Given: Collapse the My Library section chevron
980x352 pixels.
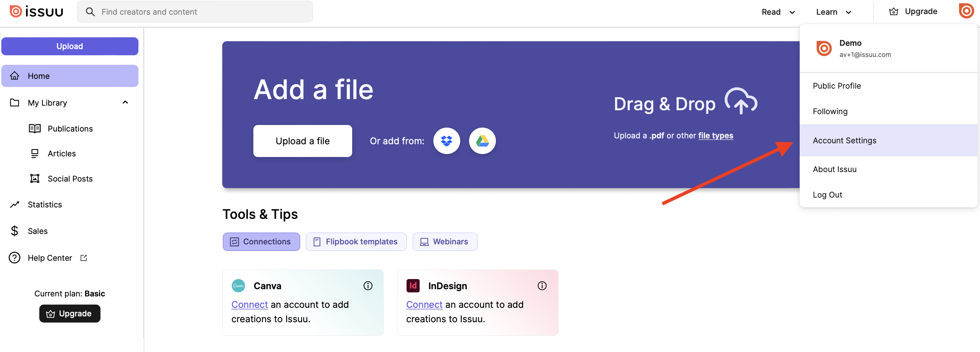Looking at the screenshot, I should 125,102.
